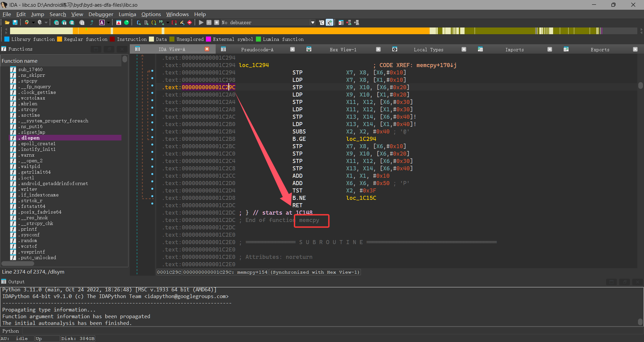Click the purple 'A' strings icon

click(102, 22)
